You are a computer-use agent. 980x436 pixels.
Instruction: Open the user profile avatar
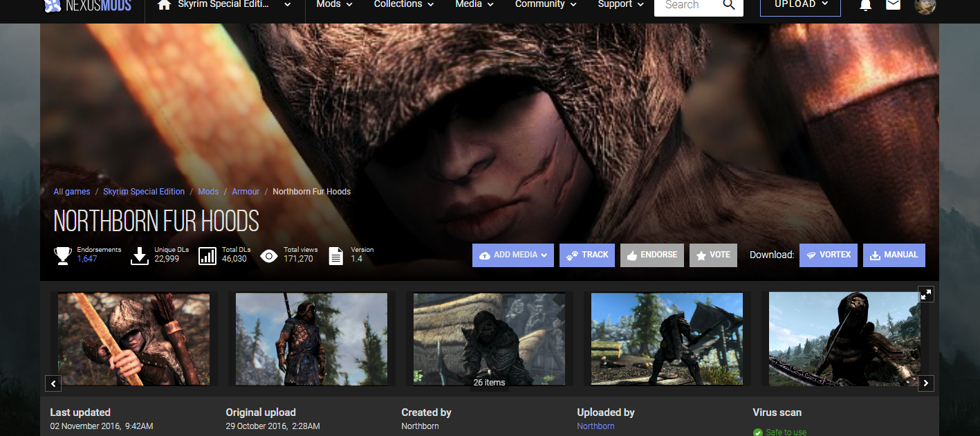925,6
